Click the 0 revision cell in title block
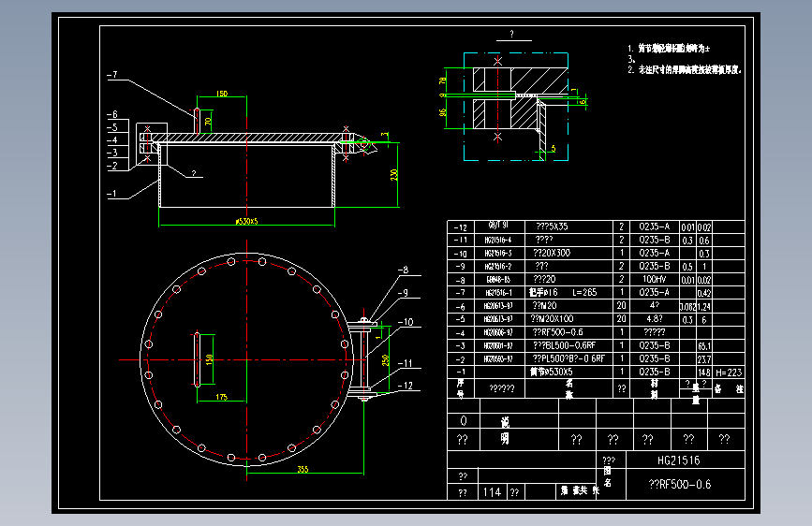The image size is (812, 526). (x=464, y=420)
